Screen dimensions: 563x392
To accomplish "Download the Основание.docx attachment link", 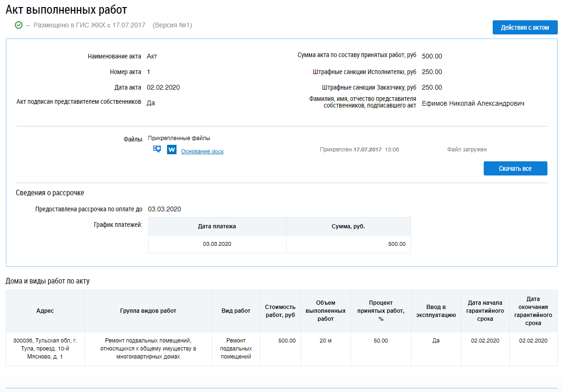I will pyautogui.click(x=202, y=151).
